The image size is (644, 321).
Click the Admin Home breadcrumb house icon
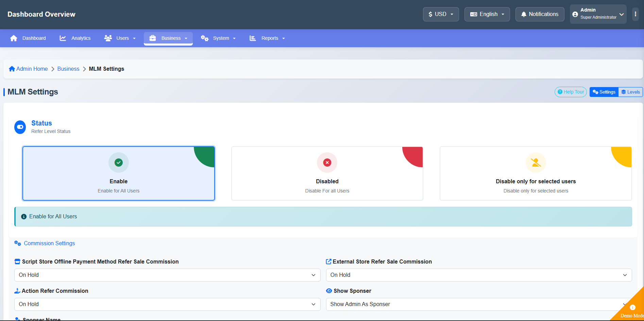12,69
